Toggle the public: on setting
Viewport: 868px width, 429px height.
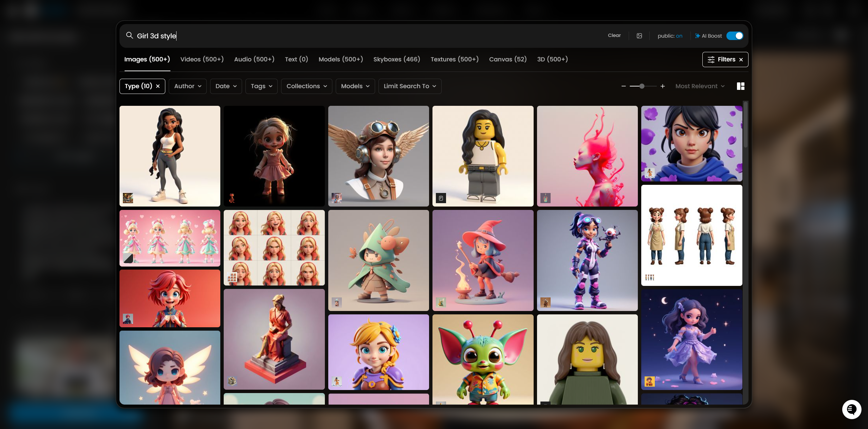pos(670,36)
